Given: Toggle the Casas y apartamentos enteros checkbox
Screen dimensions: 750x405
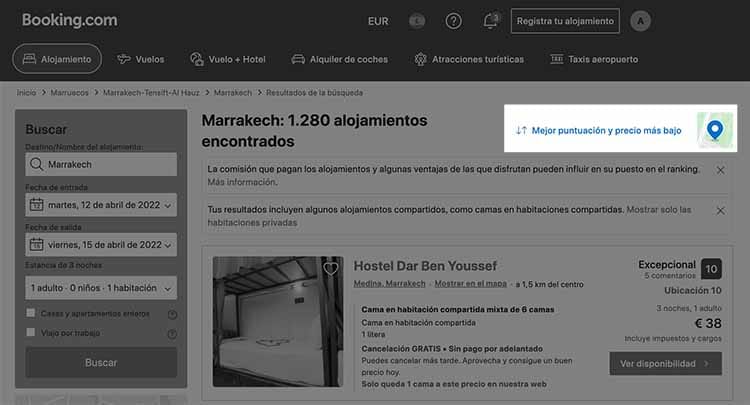Looking at the screenshot, I should point(32,314).
